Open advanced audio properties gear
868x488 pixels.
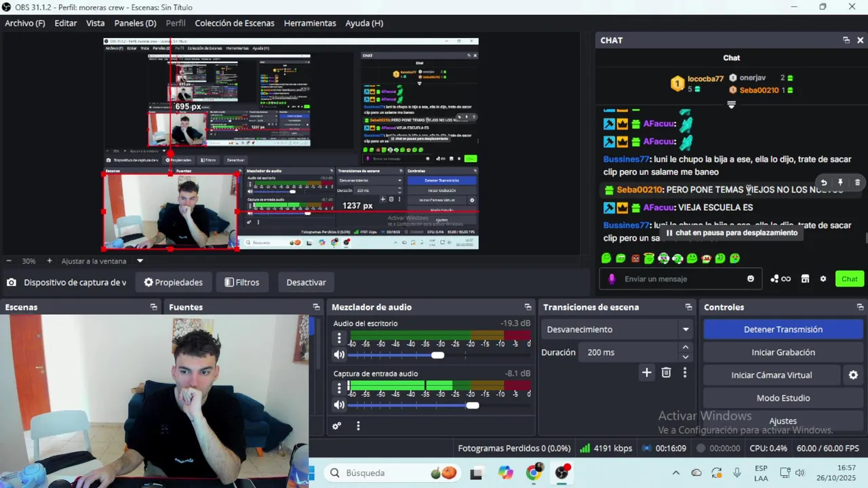click(336, 426)
